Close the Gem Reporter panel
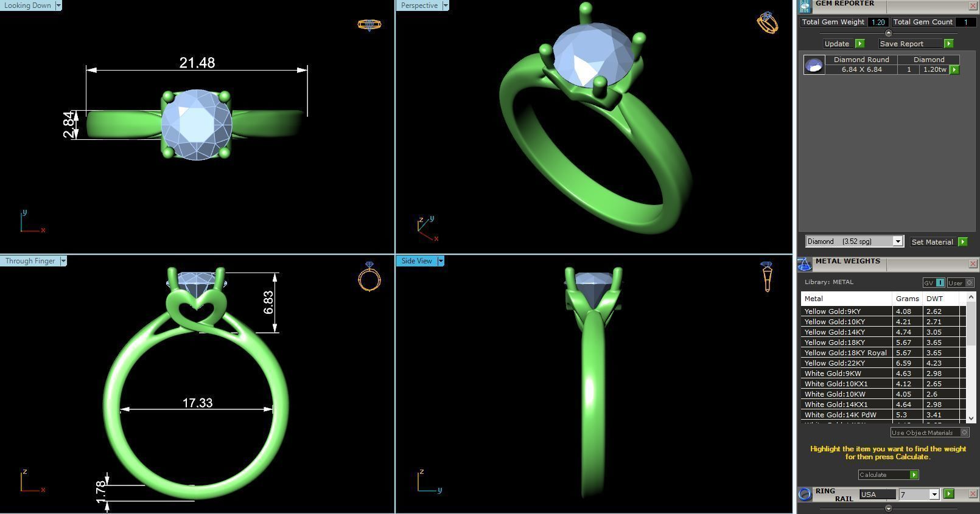980x514 pixels. pyautogui.click(x=972, y=6)
